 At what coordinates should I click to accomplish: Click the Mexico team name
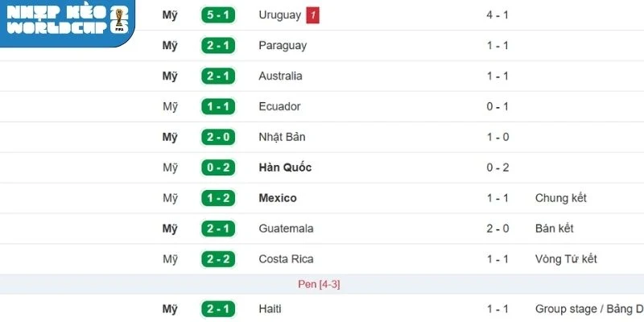coord(278,198)
